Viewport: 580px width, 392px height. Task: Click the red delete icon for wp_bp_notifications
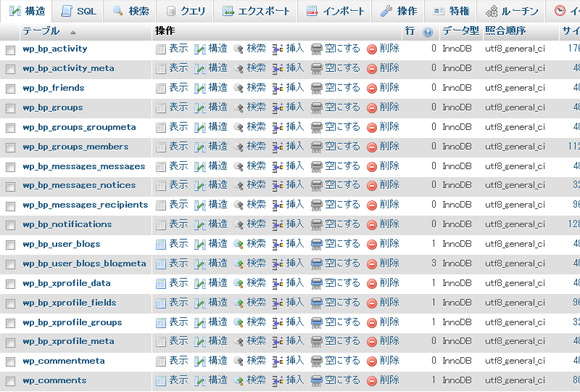click(372, 225)
